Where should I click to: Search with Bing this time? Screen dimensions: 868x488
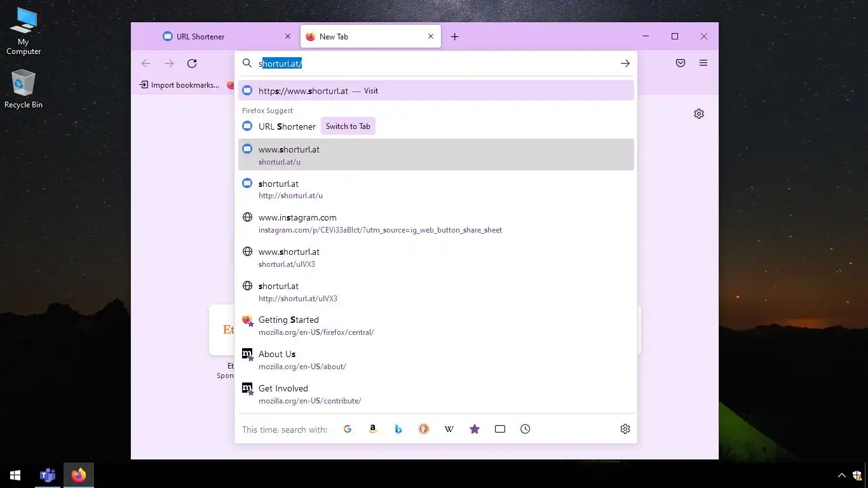tap(398, 429)
